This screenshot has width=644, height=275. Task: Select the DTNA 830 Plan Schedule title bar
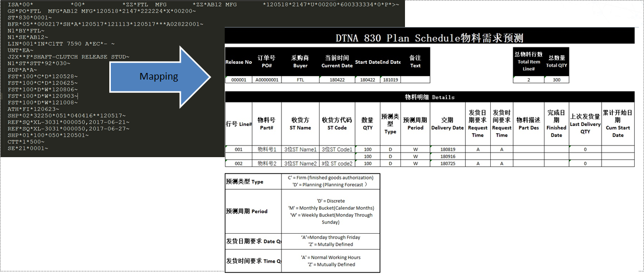(430, 38)
